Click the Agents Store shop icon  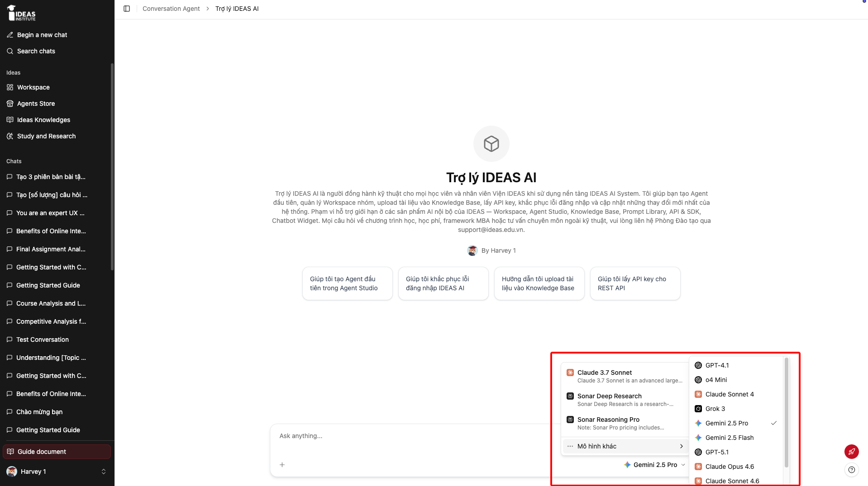pyautogui.click(x=10, y=104)
